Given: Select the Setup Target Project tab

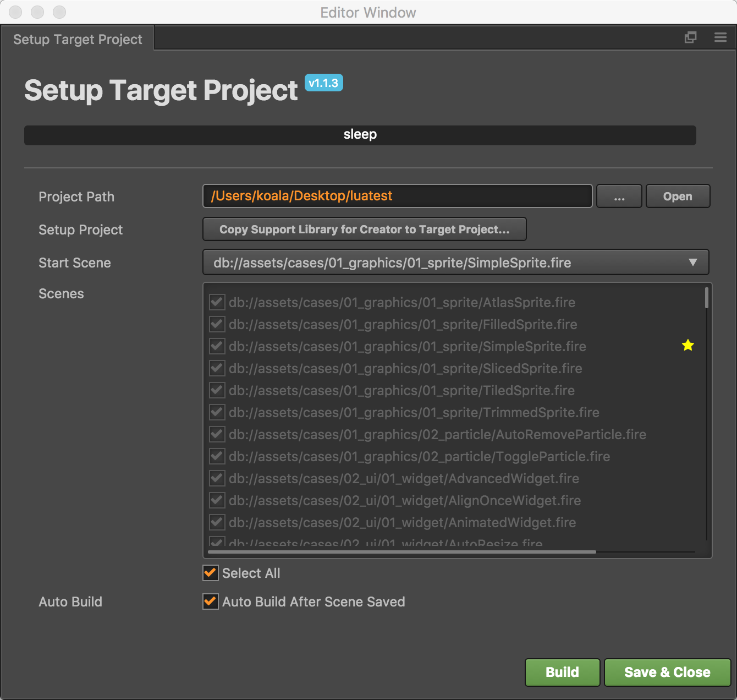Looking at the screenshot, I should click(78, 39).
